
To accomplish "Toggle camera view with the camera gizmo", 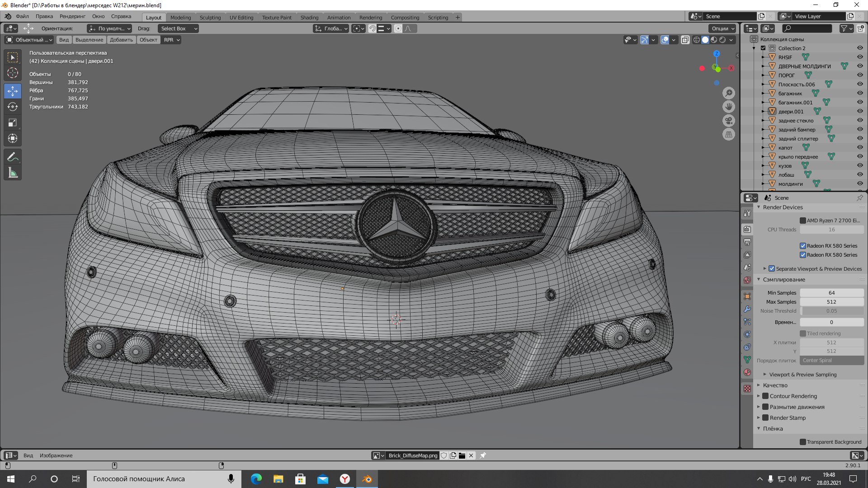I will coord(728,121).
